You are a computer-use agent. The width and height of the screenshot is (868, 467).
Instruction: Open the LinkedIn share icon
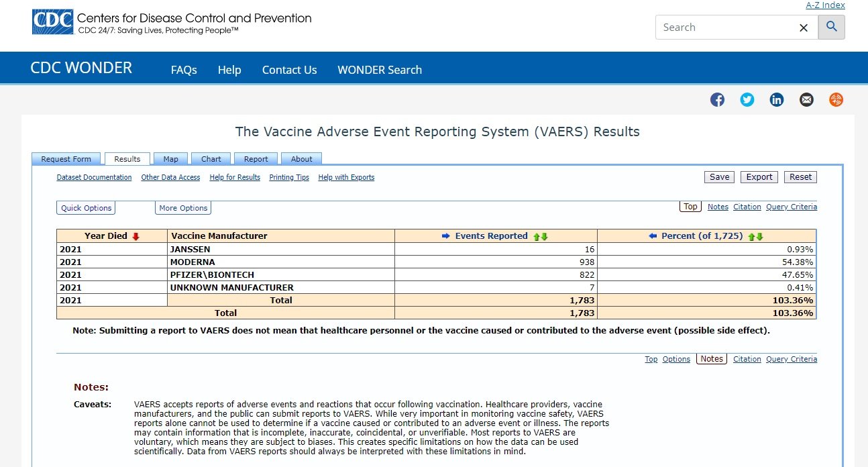[x=776, y=100]
